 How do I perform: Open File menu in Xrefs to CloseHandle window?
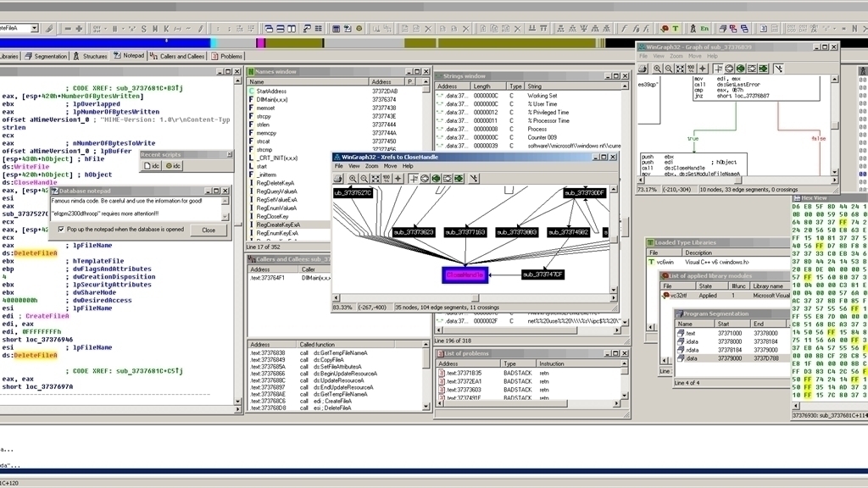tap(338, 166)
